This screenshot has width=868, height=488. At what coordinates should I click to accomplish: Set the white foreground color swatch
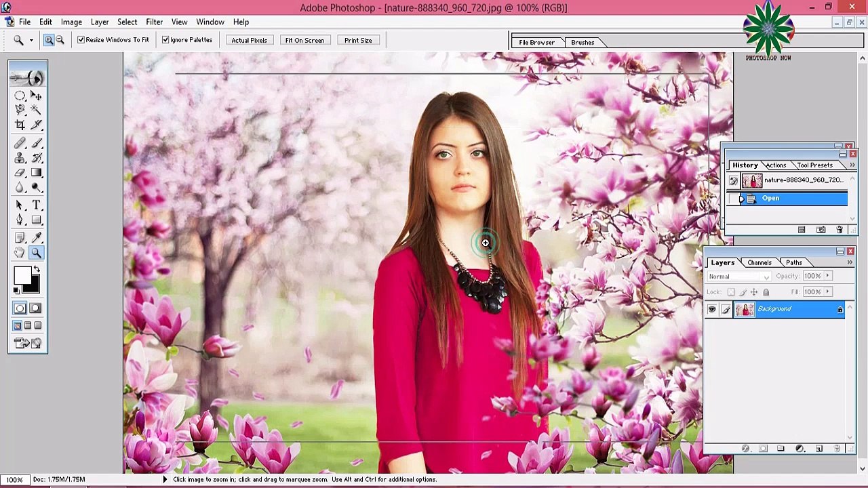(x=21, y=275)
